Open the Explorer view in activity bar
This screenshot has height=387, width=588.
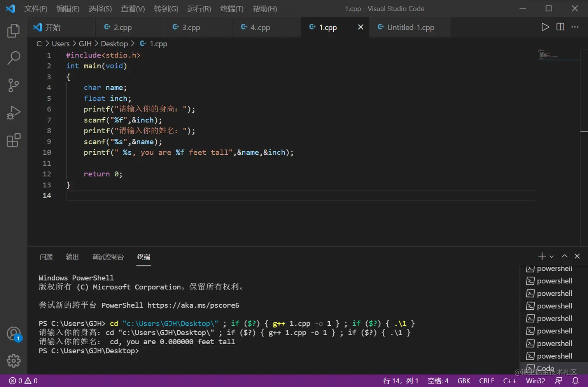click(14, 31)
